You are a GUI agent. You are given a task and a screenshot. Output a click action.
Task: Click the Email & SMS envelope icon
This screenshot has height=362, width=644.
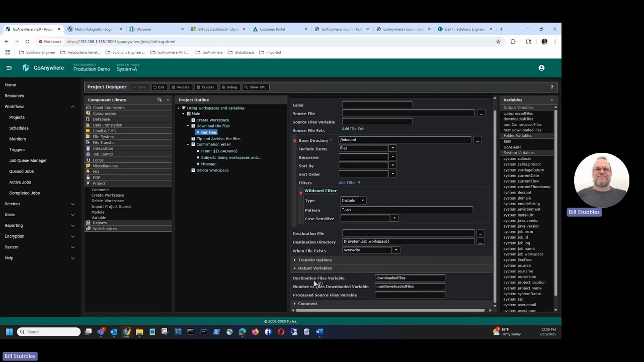point(88,131)
